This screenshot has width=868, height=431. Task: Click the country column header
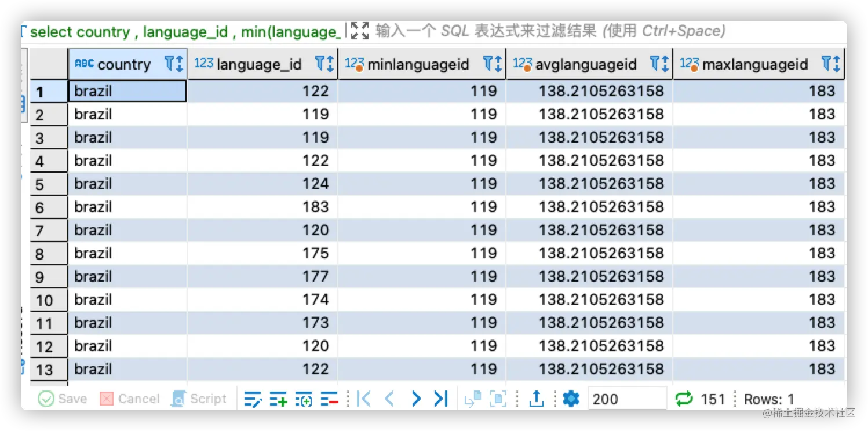[x=128, y=64]
